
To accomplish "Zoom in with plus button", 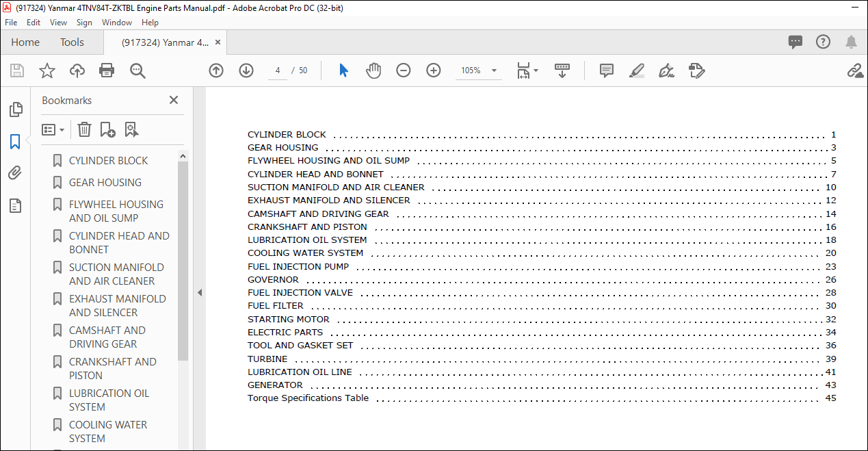I will point(434,70).
